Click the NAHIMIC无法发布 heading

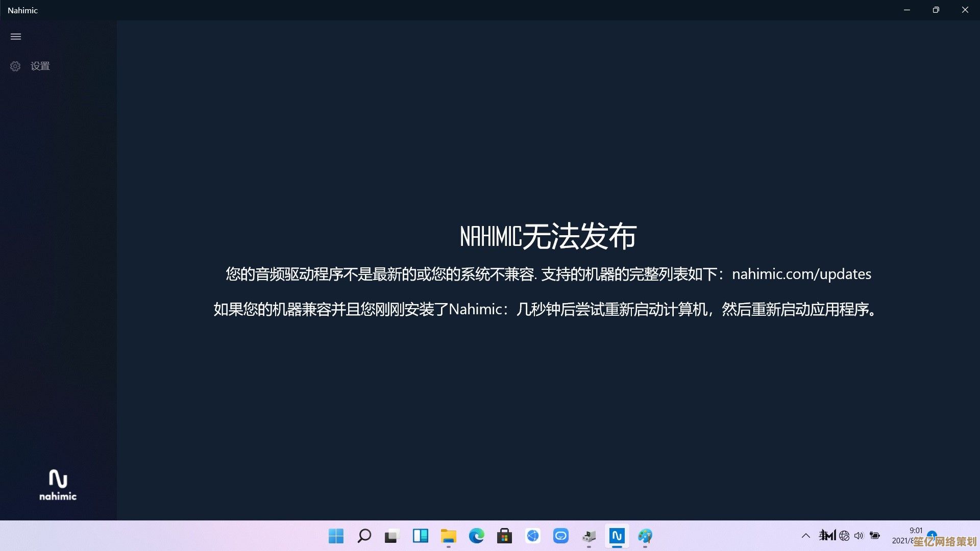[548, 236]
